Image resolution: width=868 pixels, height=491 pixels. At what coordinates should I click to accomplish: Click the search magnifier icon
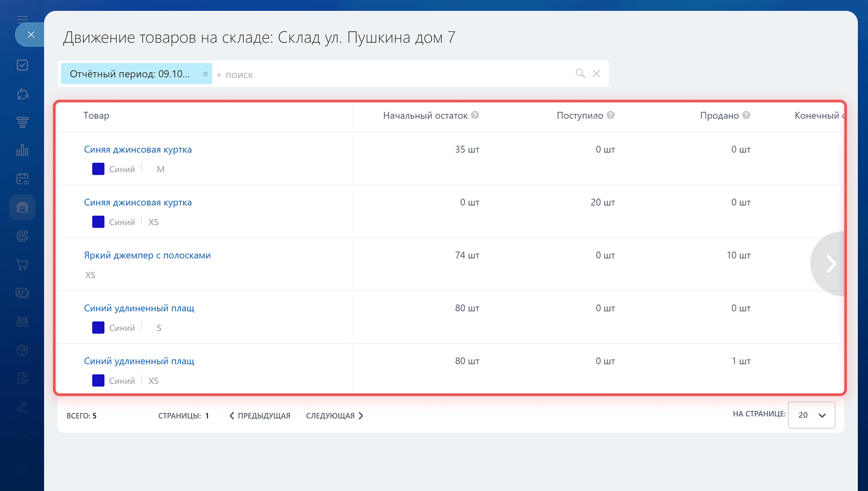click(x=580, y=73)
